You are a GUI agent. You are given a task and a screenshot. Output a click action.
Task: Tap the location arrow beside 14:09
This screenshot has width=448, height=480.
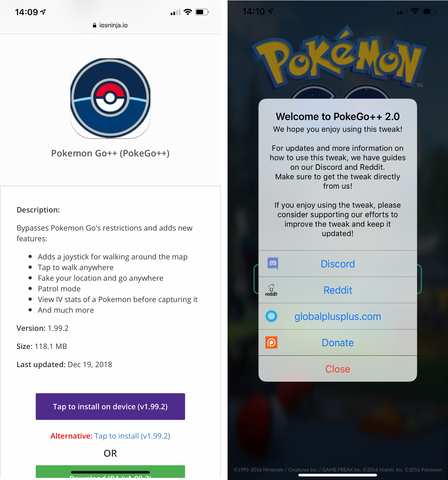tap(43, 12)
